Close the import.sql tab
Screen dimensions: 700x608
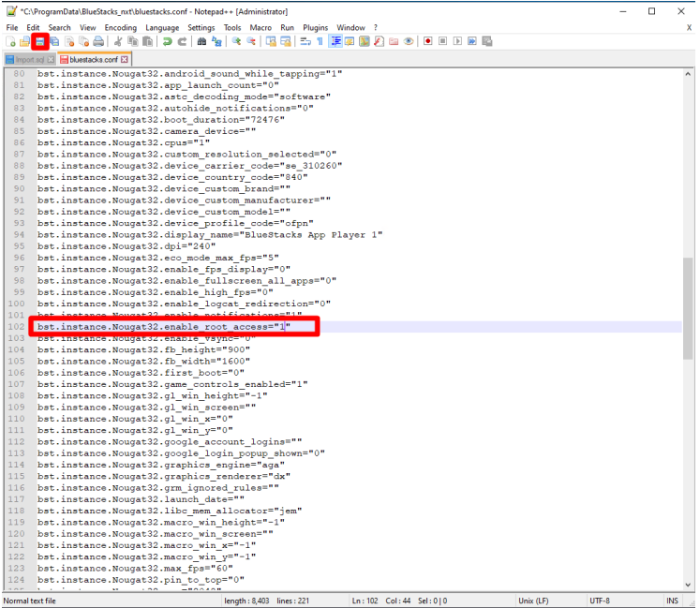tap(51, 60)
